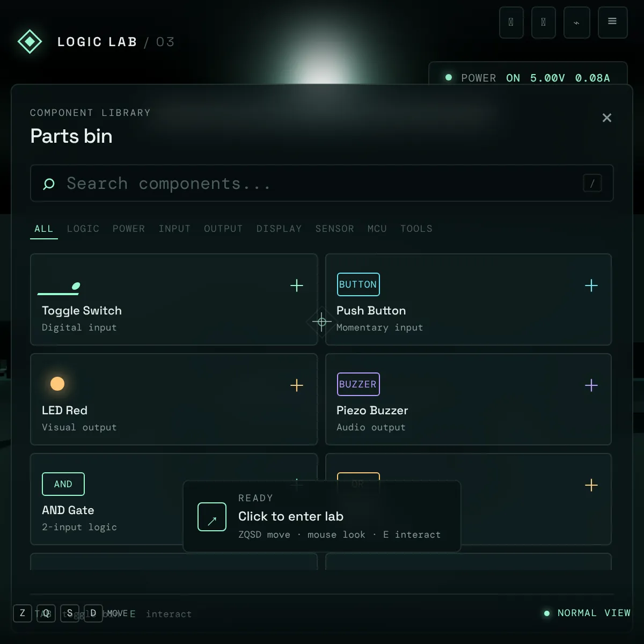Click the Logic Lab diamond logo

30,41
